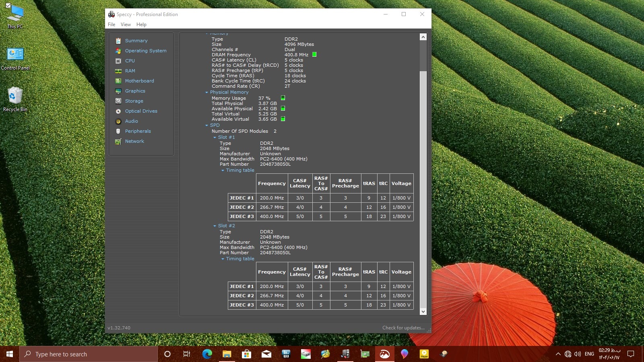Click the 3.87 GB Total Physical value

click(x=267, y=103)
